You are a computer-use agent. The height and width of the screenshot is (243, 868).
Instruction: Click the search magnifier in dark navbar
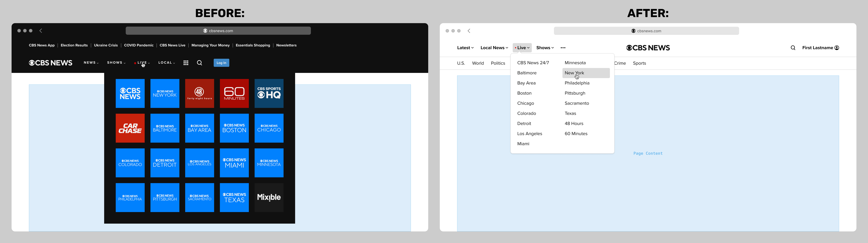[x=199, y=63]
